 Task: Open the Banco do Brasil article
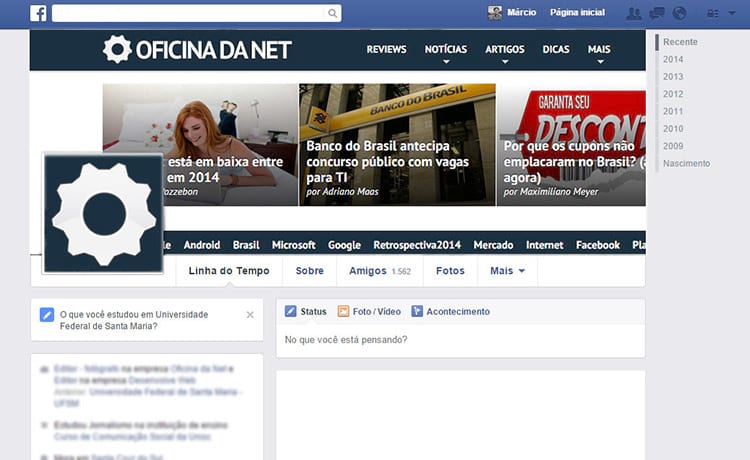[397, 145]
